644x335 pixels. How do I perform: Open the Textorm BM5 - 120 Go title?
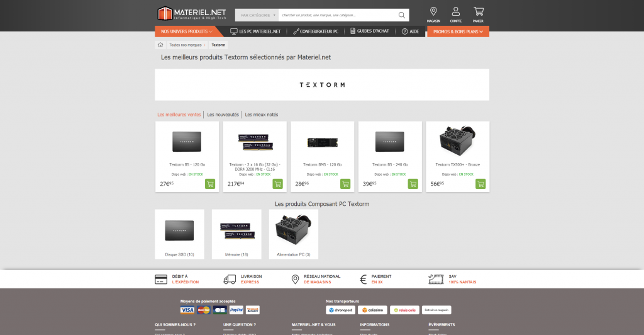[x=323, y=164]
